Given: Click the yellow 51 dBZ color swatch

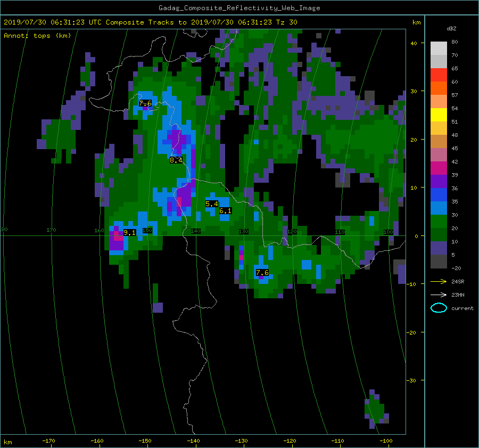Looking at the screenshot, I should click(439, 115).
